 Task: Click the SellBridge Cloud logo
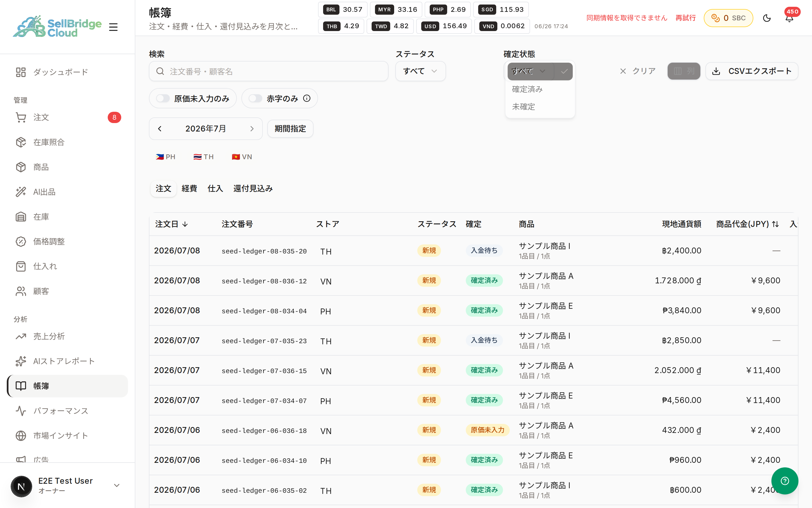[x=57, y=27]
